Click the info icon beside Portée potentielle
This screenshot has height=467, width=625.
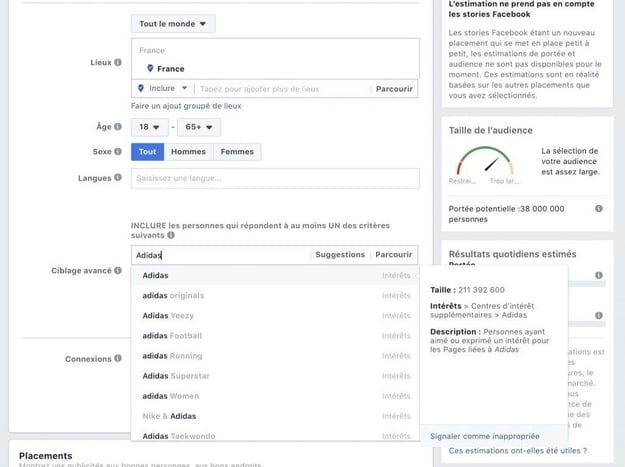[599, 208]
